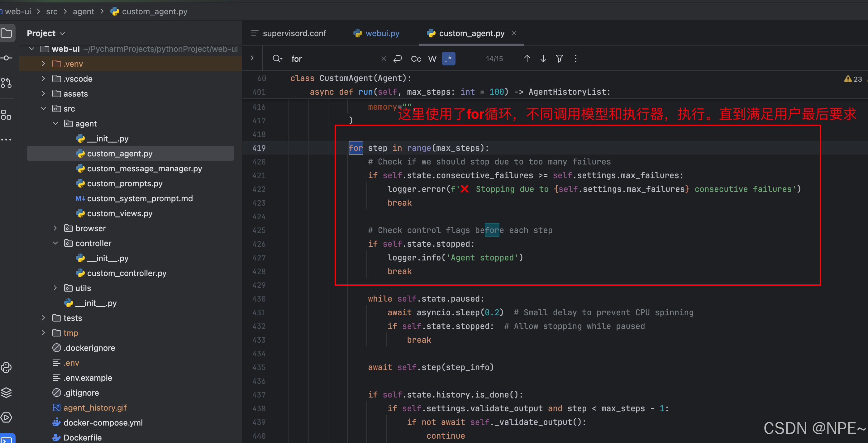Image resolution: width=868 pixels, height=443 pixels.
Task: Open the Services run icon in sidebar
Action: coord(7,417)
